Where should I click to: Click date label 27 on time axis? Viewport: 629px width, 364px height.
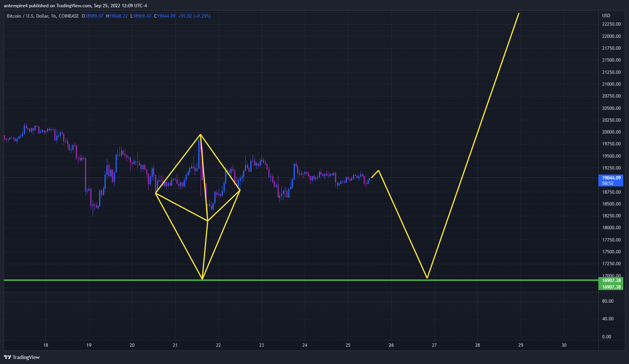coord(434,345)
